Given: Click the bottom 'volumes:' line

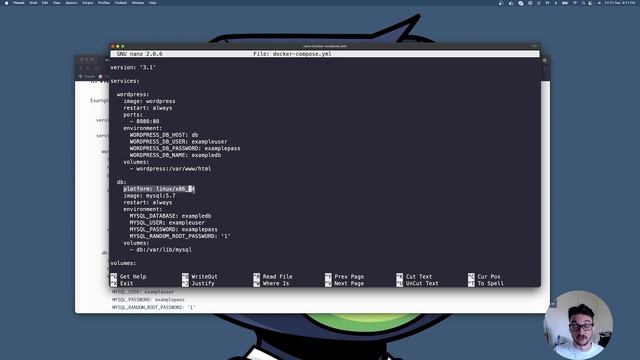Looking at the screenshot, I should pyautogui.click(x=123, y=263).
